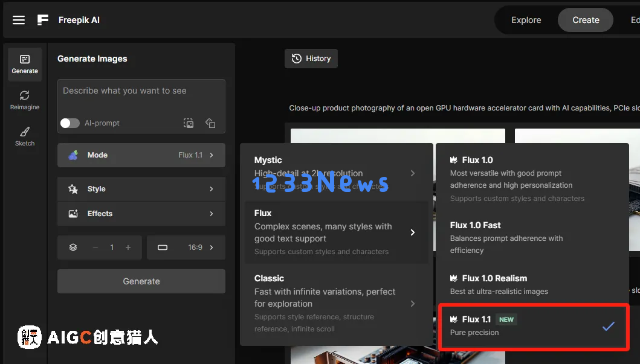The height and width of the screenshot is (364, 640).
Task: Click the Style star icon
Action: pyautogui.click(x=73, y=189)
